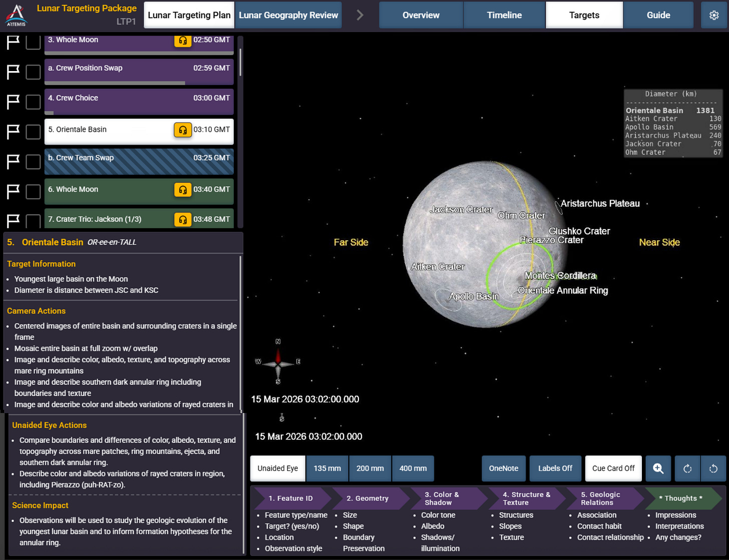Switch to the Timeline tab
This screenshot has height=560, width=729.
[504, 15]
